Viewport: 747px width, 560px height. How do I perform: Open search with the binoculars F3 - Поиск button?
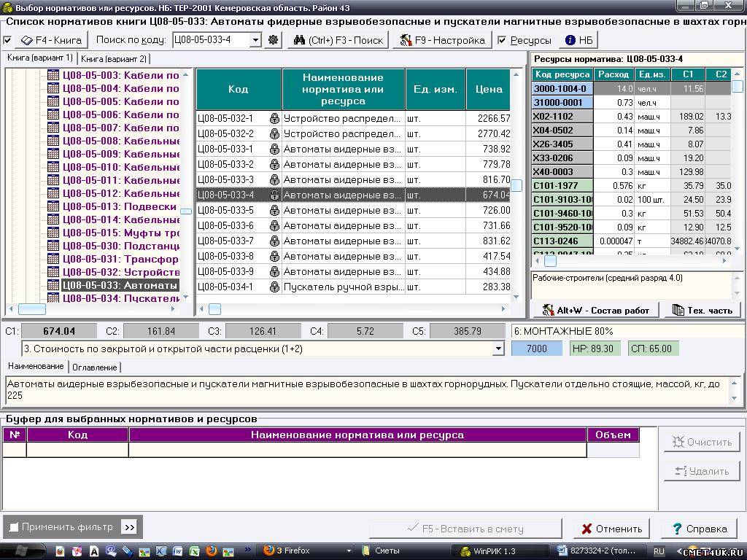click(x=338, y=40)
